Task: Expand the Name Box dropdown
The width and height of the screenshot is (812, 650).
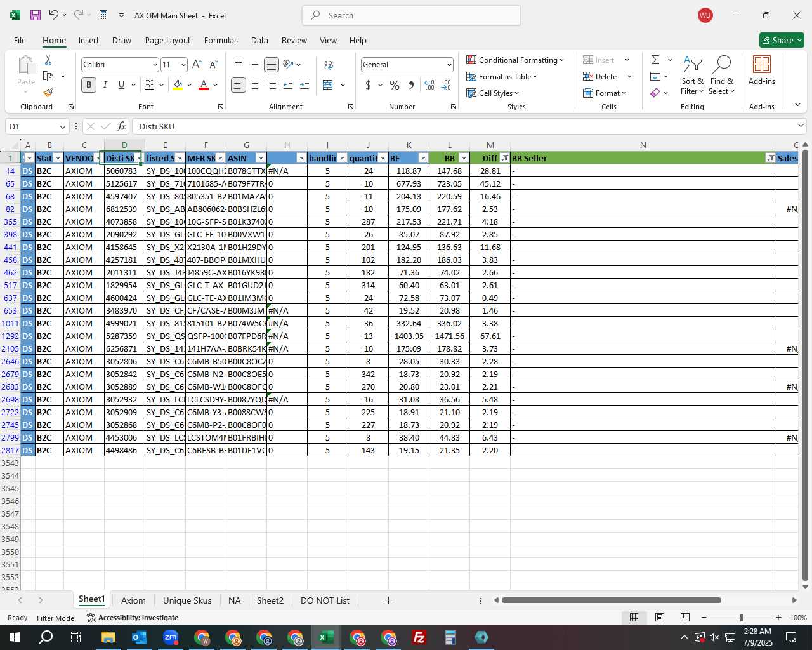Action: 62,126
